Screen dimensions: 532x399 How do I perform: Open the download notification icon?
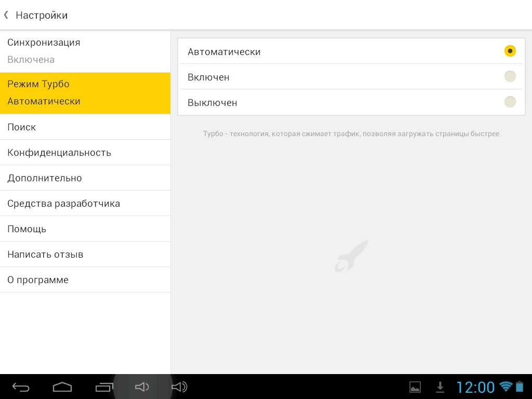click(440, 387)
